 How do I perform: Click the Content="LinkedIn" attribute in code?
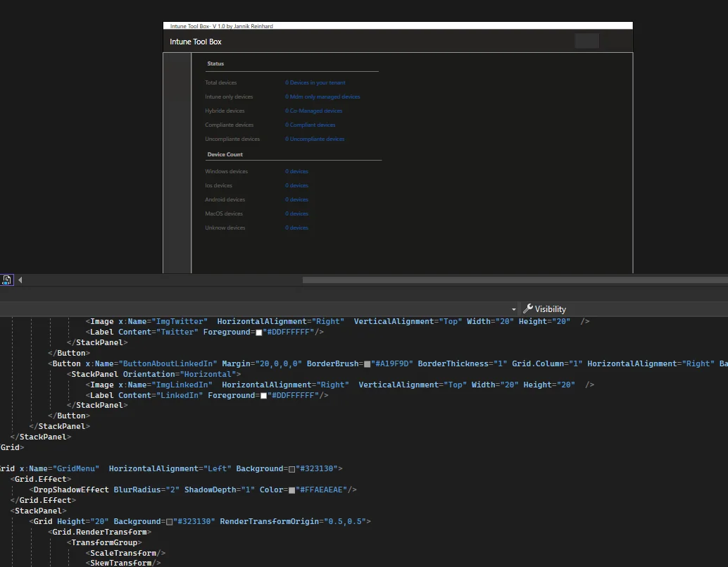point(161,396)
